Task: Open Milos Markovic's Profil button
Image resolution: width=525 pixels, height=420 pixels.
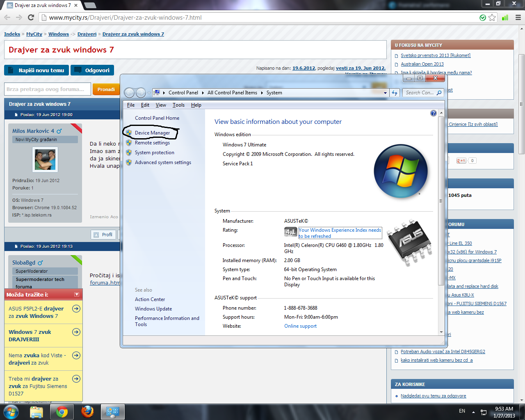Action: click(x=103, y=235)
